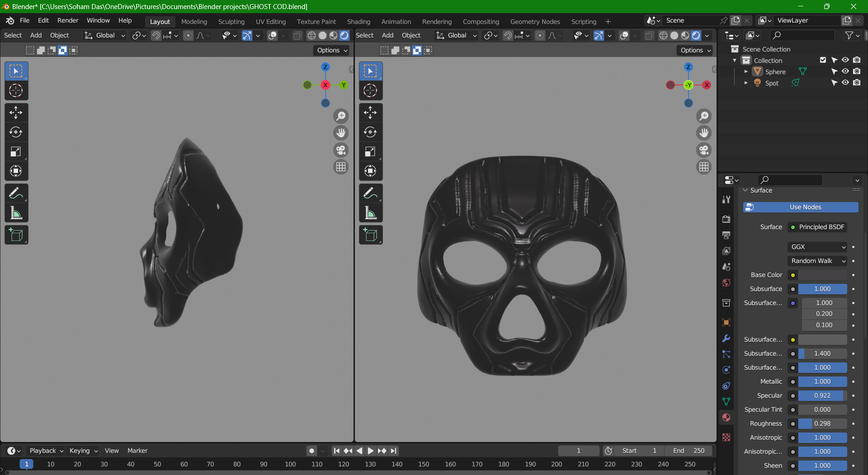Image resolution: width=868 pixels, height=475 pixels.
Task: Jump to the end frame with timeline playback control
Action: click(x=394, y=450)
